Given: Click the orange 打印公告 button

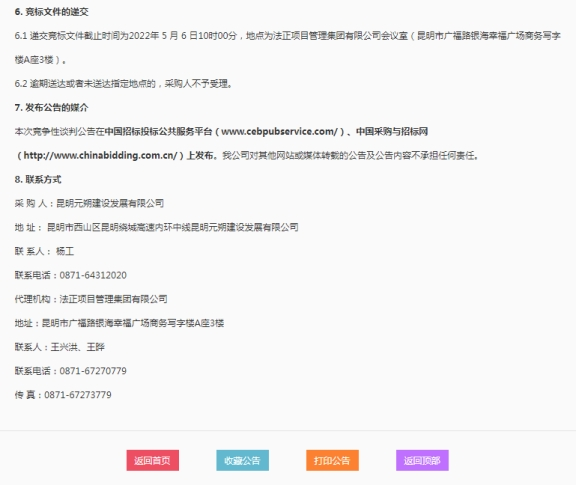Looking at the screenshot, I should [x=332, y=460].
